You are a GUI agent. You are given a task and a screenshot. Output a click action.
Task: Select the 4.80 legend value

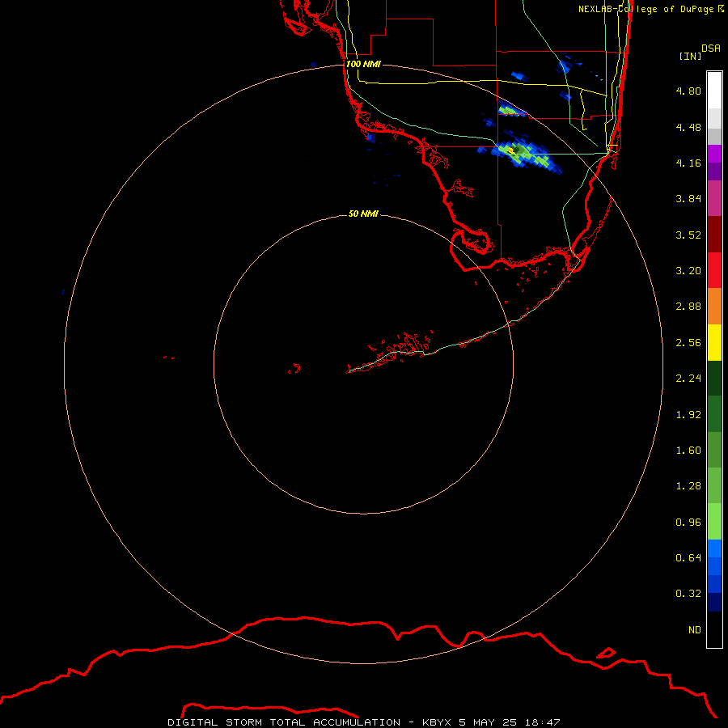pyautogui.click(x=688, y=91)
